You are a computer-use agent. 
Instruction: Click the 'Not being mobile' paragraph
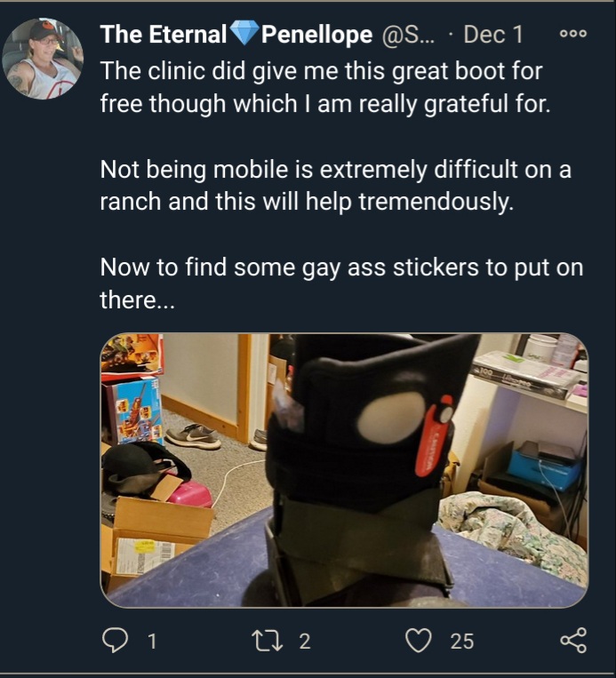(336, 185)
